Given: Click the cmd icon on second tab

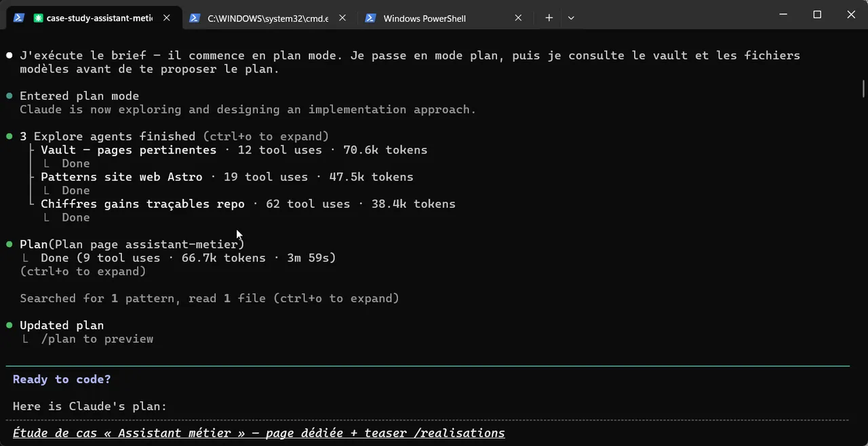Looking at the screenshot, I should click(195, 18).
